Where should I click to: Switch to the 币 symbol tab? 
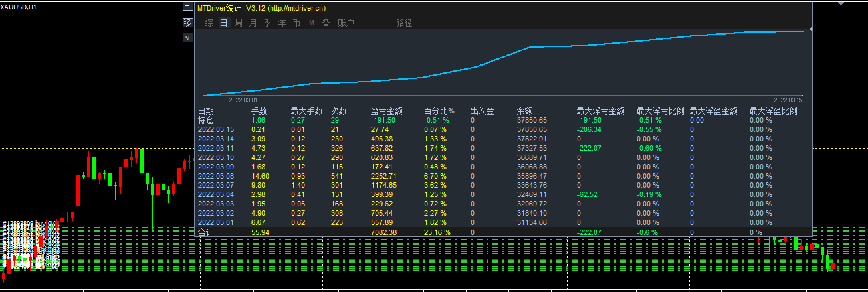click(296, 23)
